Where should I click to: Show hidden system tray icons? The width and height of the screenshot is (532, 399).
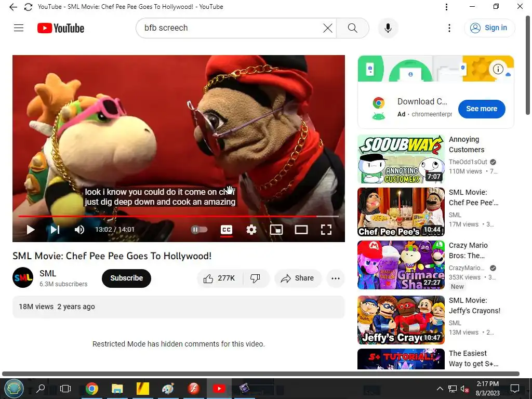440,389
